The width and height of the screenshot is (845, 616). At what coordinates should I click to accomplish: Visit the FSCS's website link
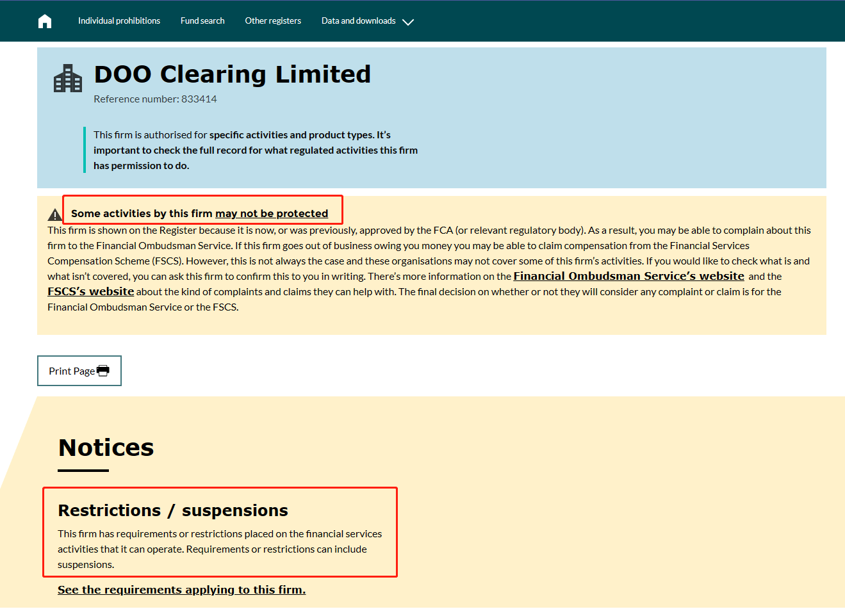coord(91,291)
